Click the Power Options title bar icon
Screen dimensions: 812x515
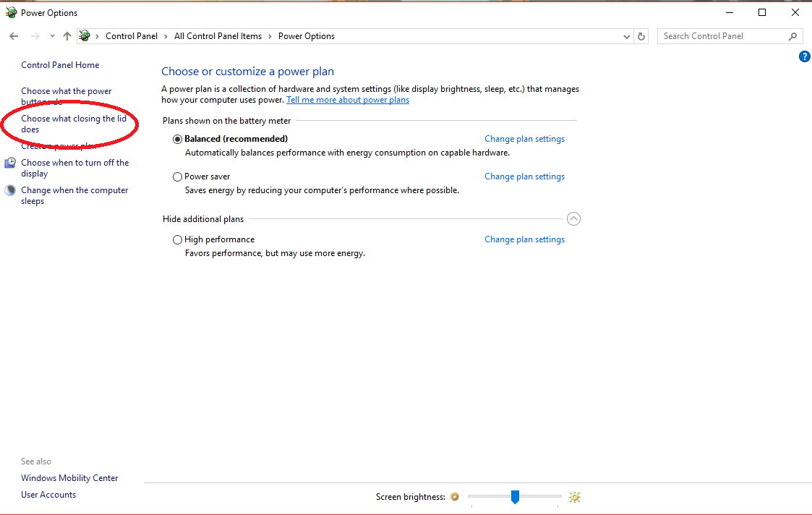point(11,12)
